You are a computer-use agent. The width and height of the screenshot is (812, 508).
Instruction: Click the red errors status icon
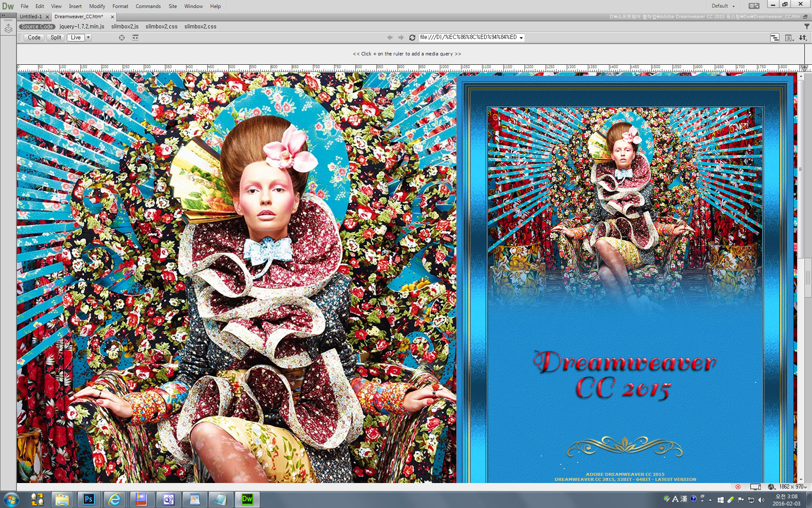click(x=738, y=487)
